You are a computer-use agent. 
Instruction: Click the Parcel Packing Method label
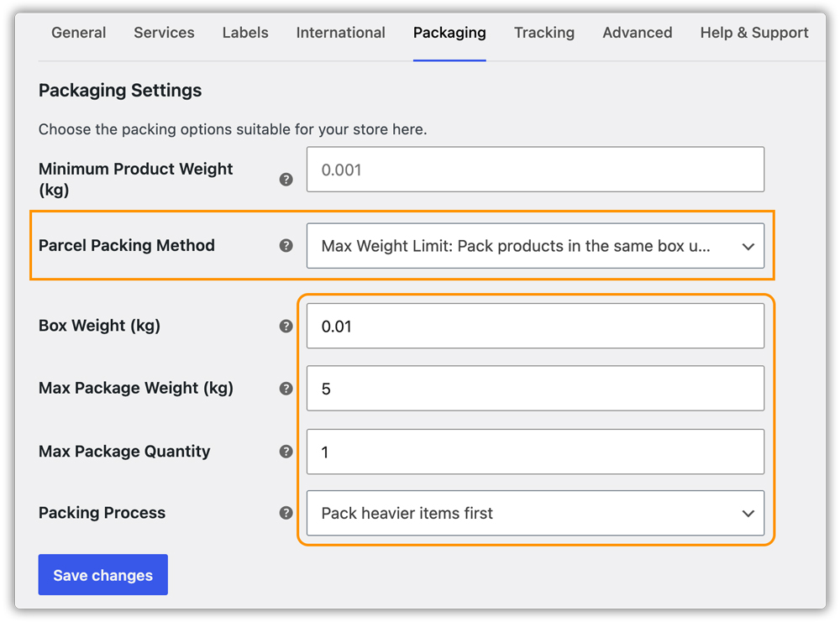tap(127, 245)
